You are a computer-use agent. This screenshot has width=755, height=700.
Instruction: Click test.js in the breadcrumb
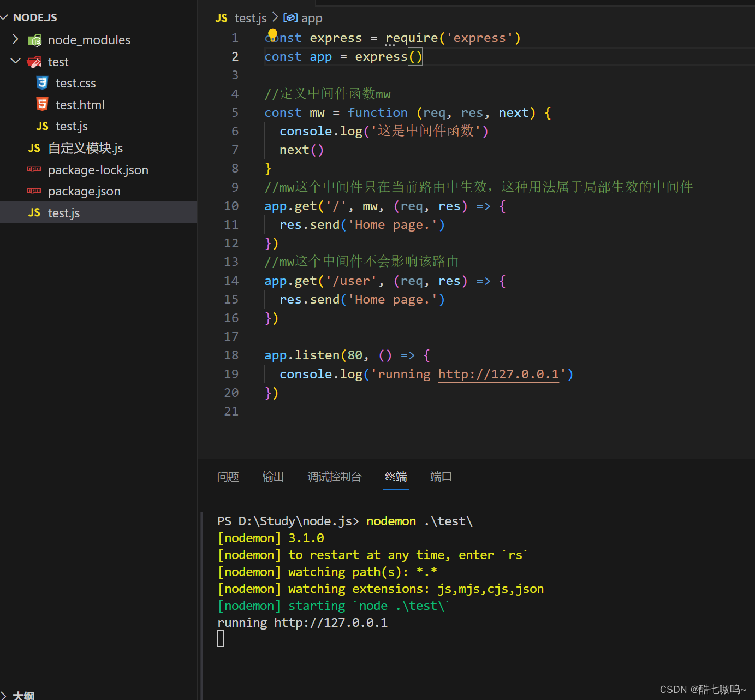251,18
